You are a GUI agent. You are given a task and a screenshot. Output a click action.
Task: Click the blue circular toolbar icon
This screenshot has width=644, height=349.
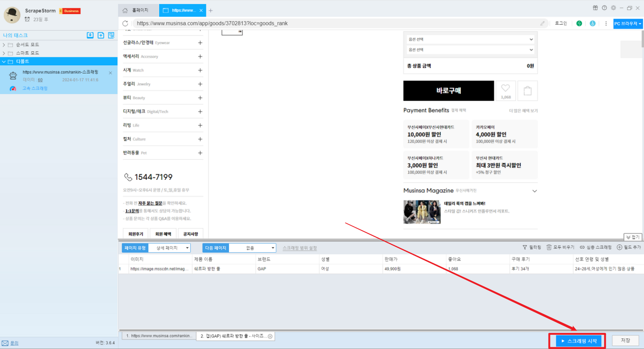click(x=593, y=23)
